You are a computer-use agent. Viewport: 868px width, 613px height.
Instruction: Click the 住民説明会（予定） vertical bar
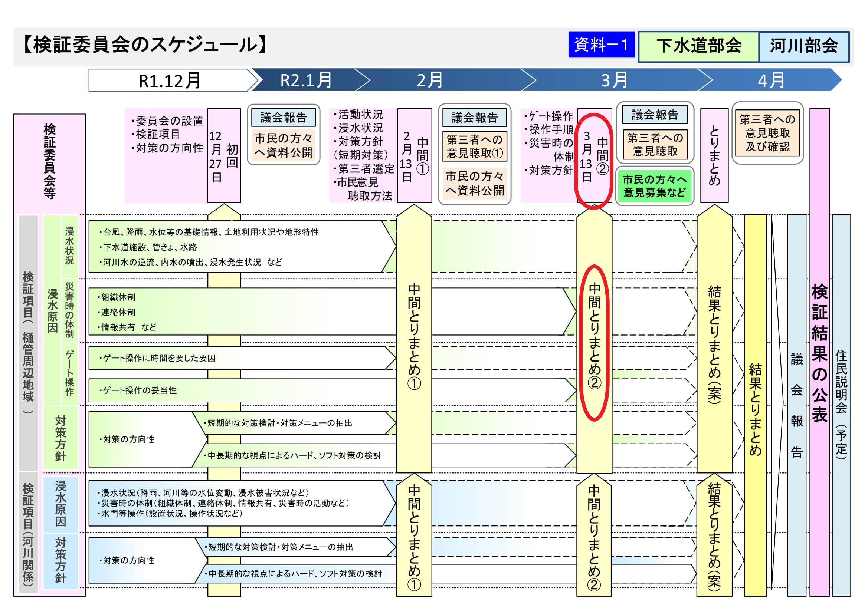click(x=841, y=405)
